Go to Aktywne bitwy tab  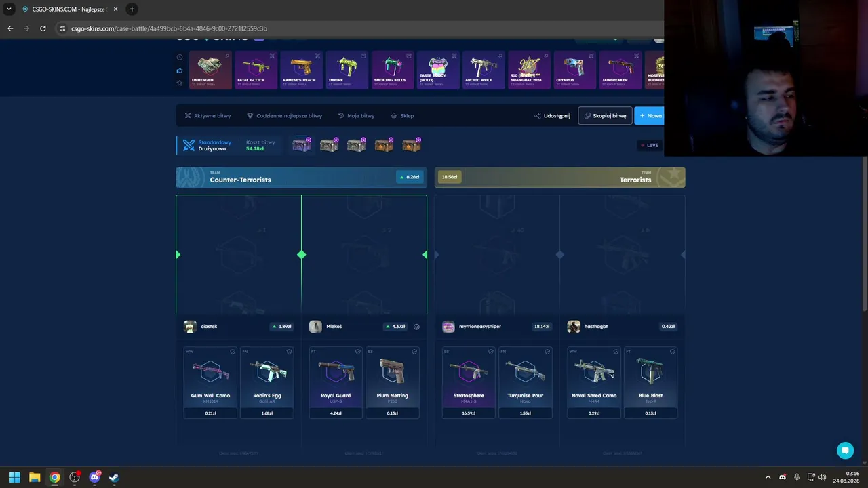[x=208, y=116]
